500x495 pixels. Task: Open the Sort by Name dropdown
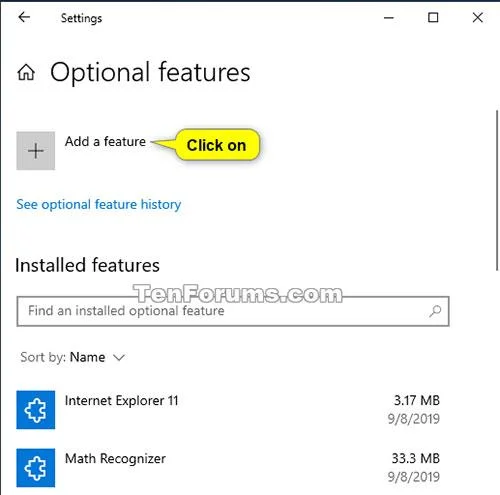73,357
